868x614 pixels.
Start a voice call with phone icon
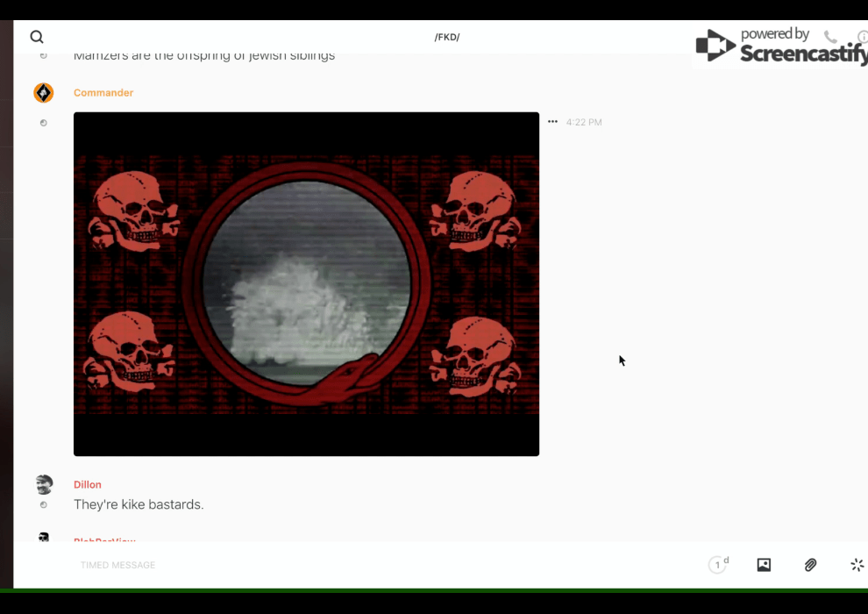(x=830, y=37)
